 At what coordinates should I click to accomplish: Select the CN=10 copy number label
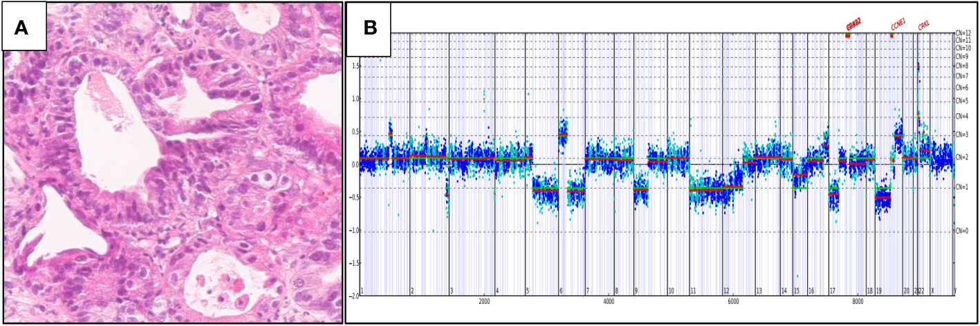click(x=963, y=48)
